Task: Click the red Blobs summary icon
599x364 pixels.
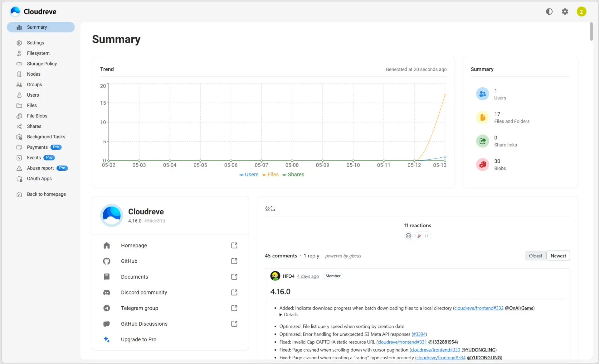Action: [482, 164]
